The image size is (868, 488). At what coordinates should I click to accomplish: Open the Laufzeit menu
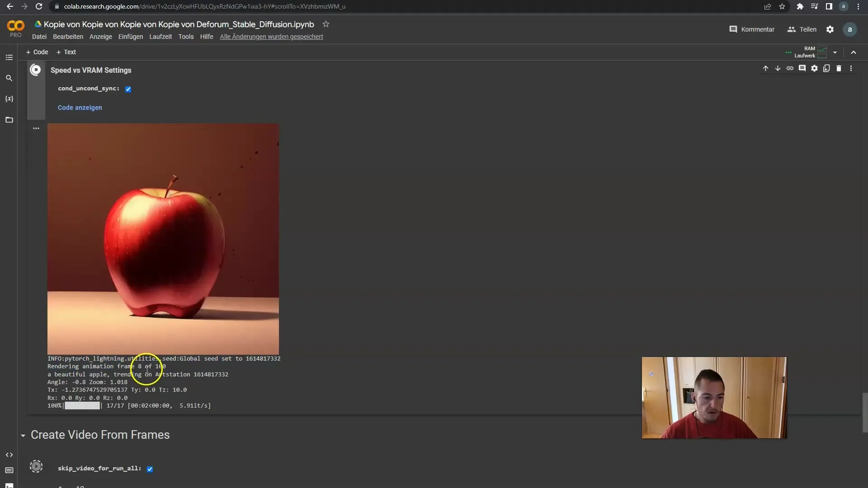160,37
